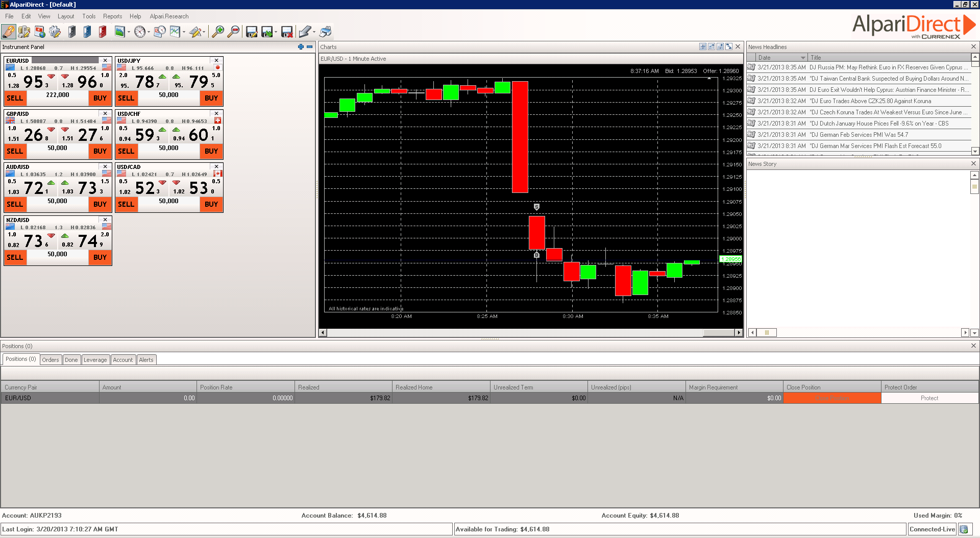
Task: Open the gear with pencil preferences icon
Action: point(55,32)
